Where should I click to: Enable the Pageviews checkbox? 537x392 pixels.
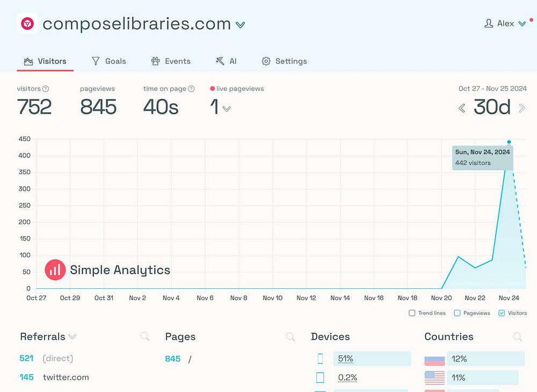(457, 313)
